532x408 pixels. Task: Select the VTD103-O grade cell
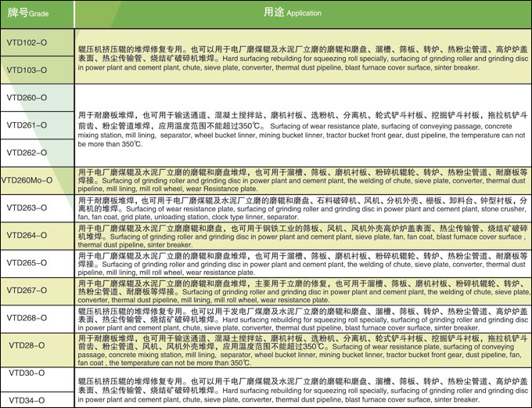[37, 70]
